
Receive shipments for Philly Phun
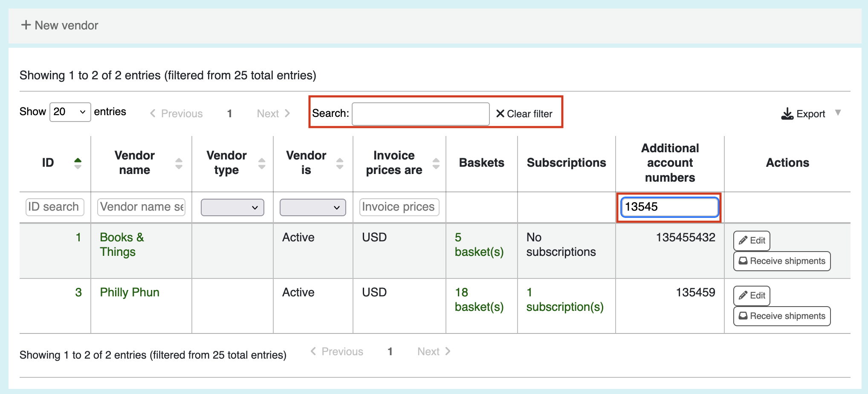click(x=782, y=316)
